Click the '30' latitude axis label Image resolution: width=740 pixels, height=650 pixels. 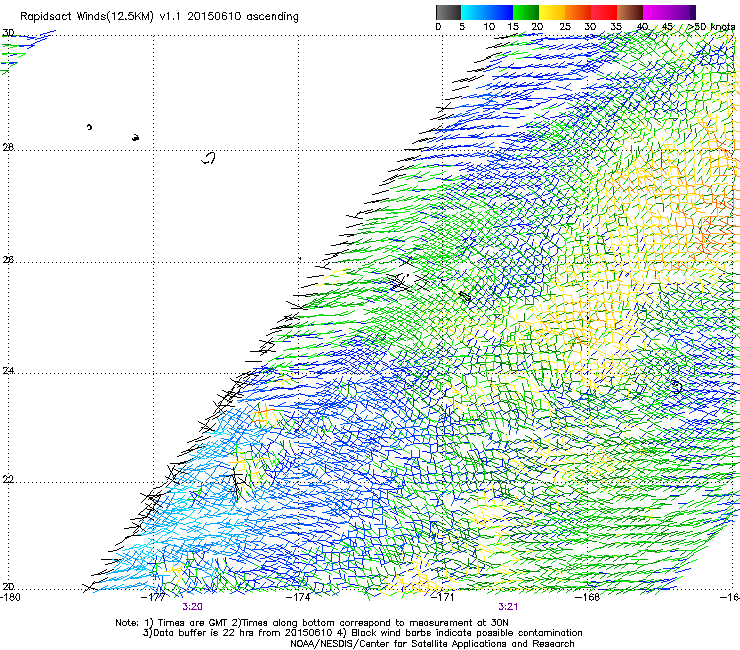click(x=8, y=33)
